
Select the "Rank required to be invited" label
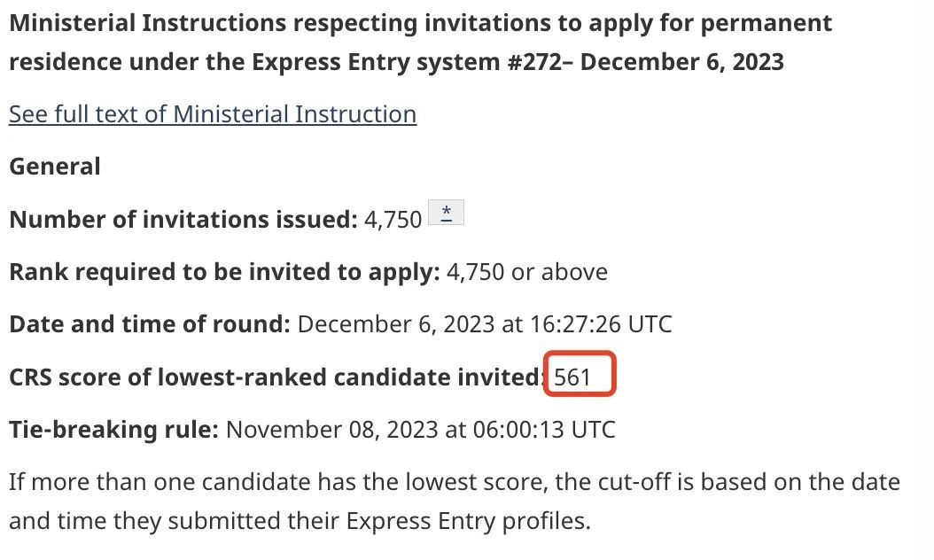[224, 272]
